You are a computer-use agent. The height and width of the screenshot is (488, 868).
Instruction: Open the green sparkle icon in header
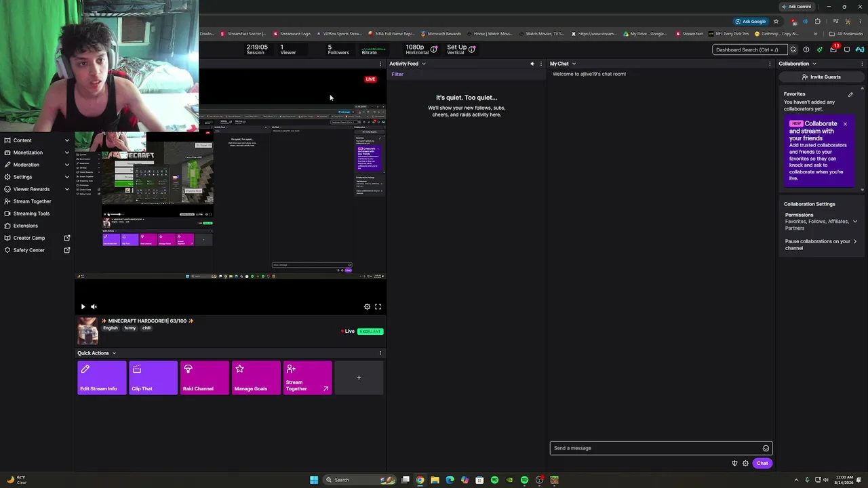pos(819,49)
